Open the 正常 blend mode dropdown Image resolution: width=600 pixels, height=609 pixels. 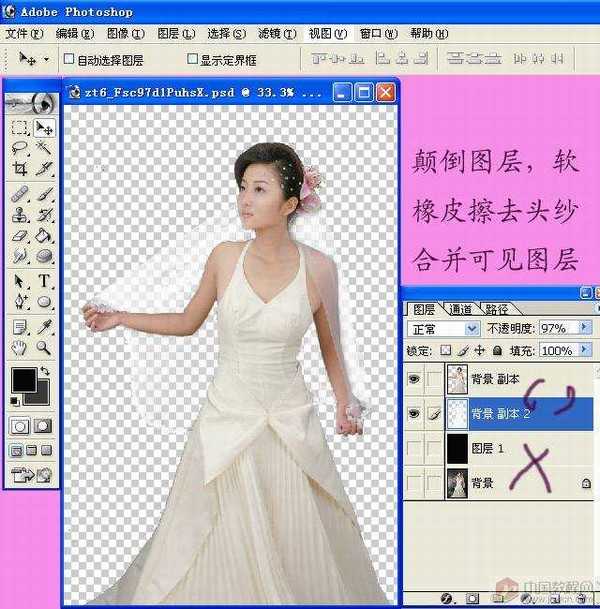coord(472,329)
